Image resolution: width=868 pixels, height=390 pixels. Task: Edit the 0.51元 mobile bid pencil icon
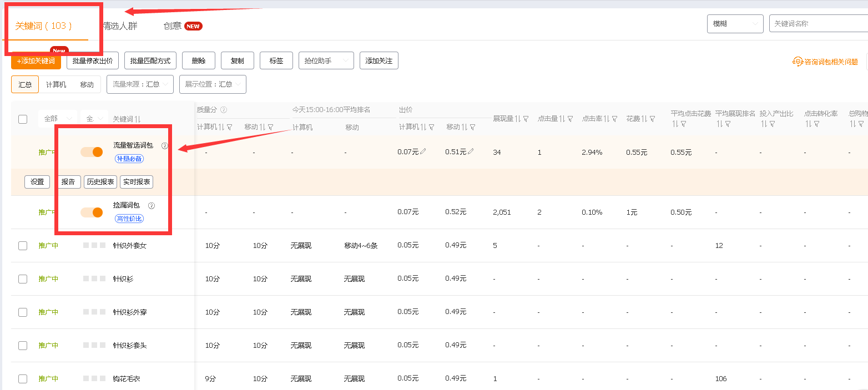coord(471,151)
